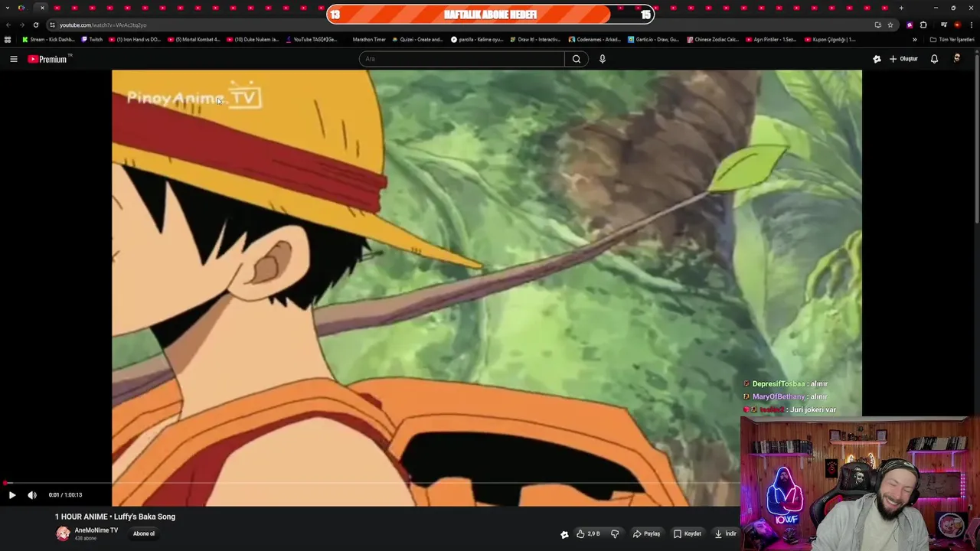Bookmark this page with star icon

point(890,24)
